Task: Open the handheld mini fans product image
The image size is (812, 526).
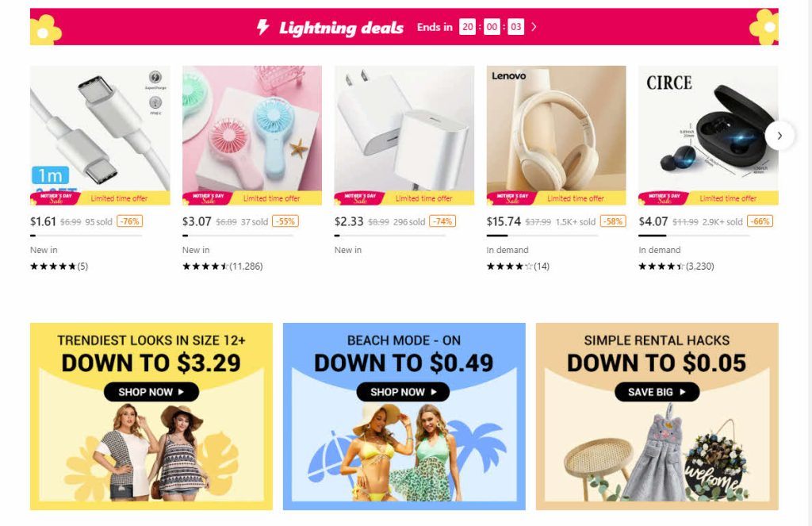Action: (x=252, y=135)
